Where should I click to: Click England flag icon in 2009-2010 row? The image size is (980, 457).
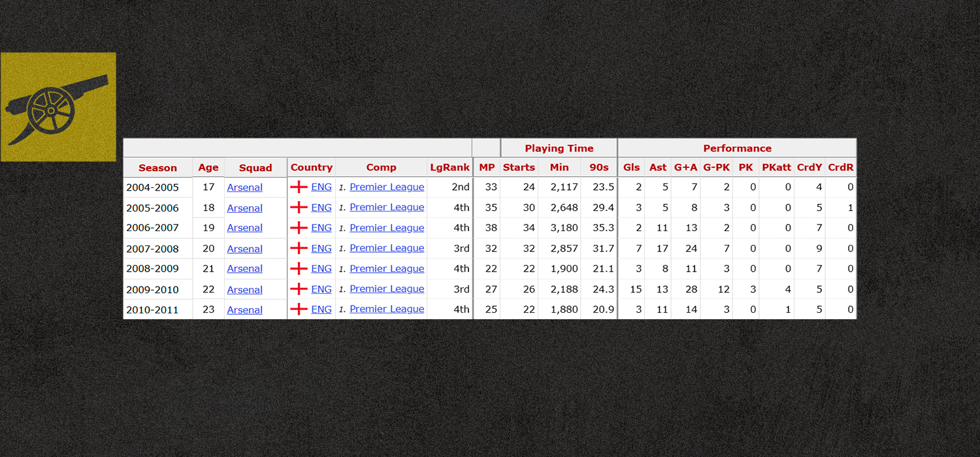pyautogui.click(x=299, y=289)
